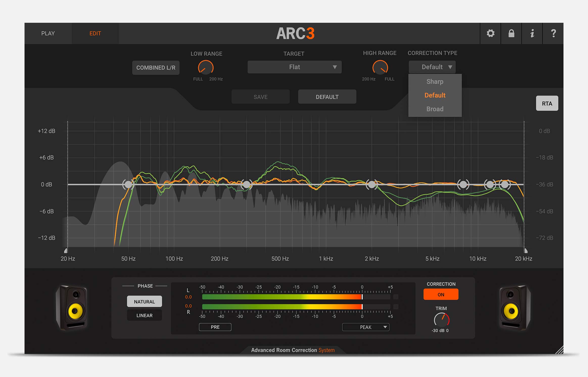588x377 pixels.
Task: Select the EQ node near 15 kHz
Action: (x=505, y=185)
